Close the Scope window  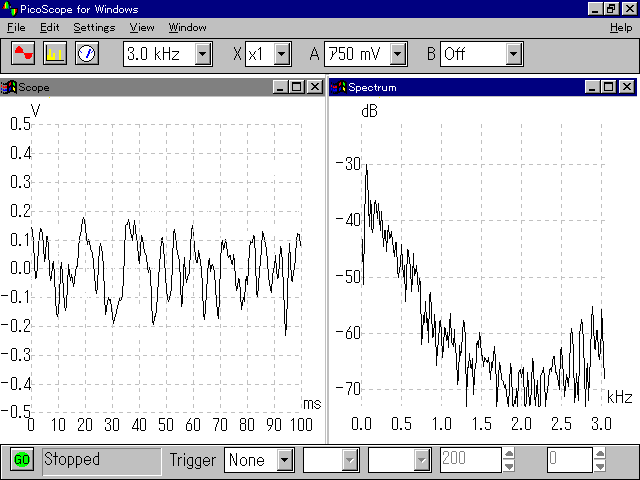(x=315, y=87)
